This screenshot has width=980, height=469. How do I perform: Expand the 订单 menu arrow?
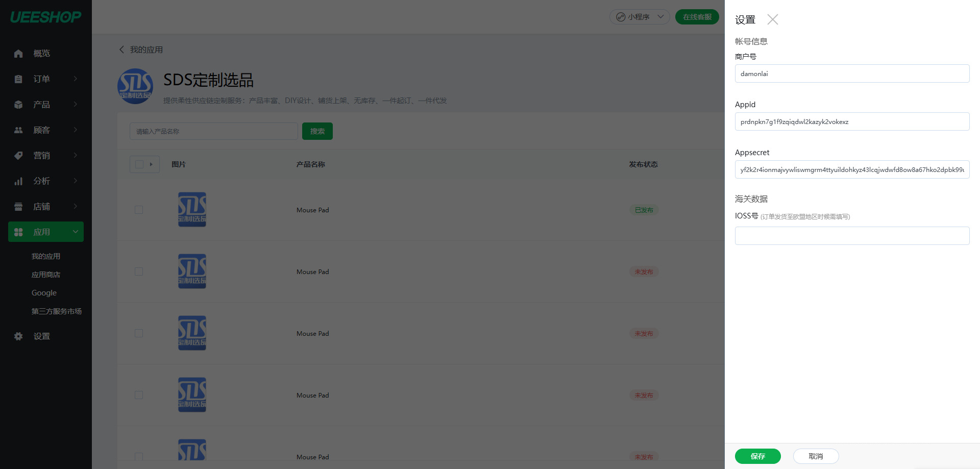(x=76, y=79)
